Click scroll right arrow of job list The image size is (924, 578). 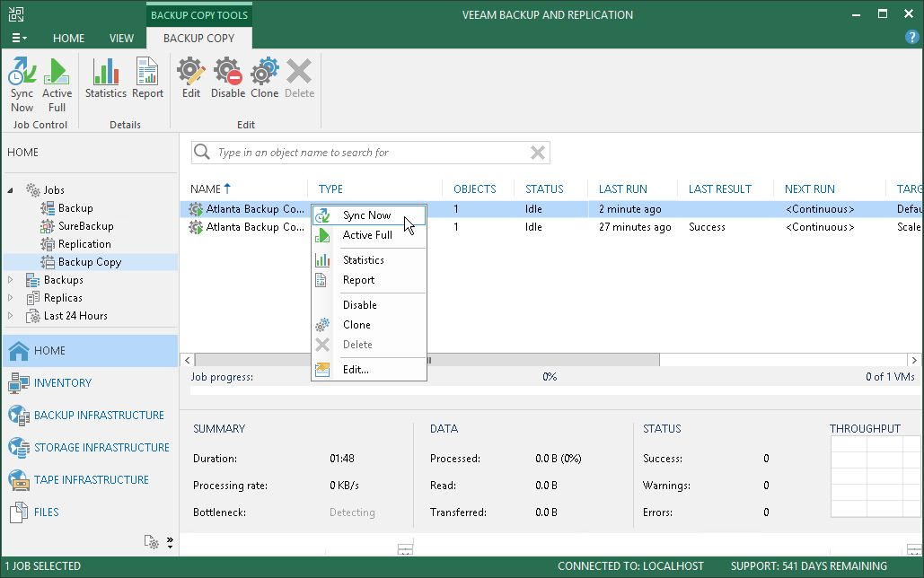click(x=914, y=360)
